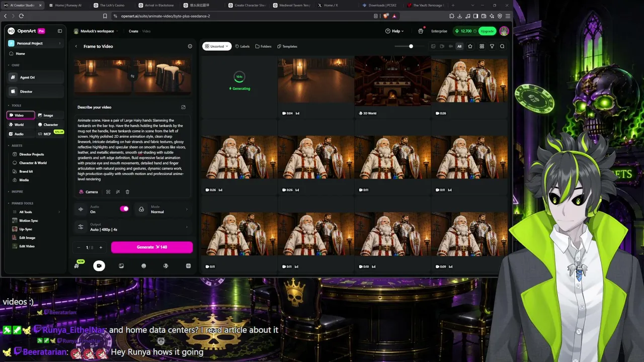Open the user profile avatar
644x362 pixels.
504,31
